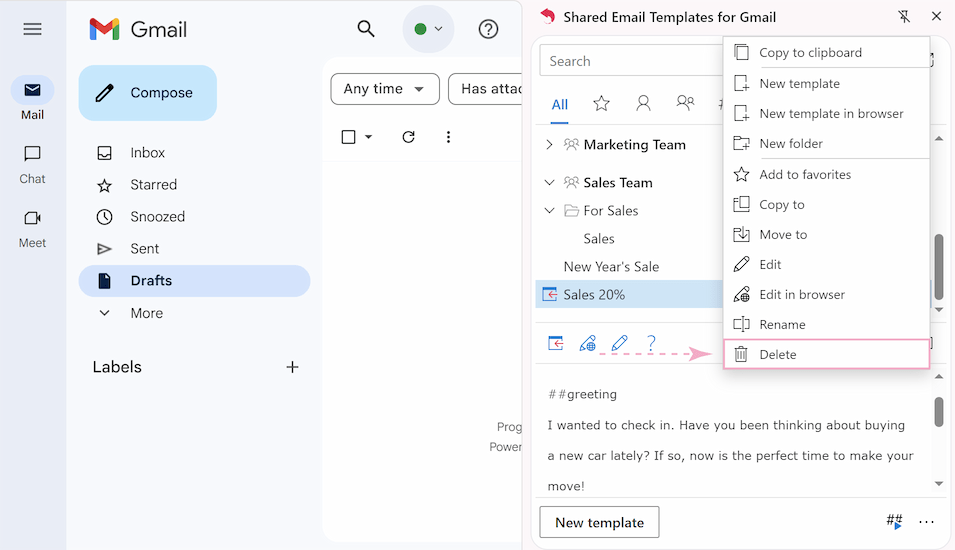Click the templates Search field
This screenshot has width=955, height=550.
click(631, 61)
